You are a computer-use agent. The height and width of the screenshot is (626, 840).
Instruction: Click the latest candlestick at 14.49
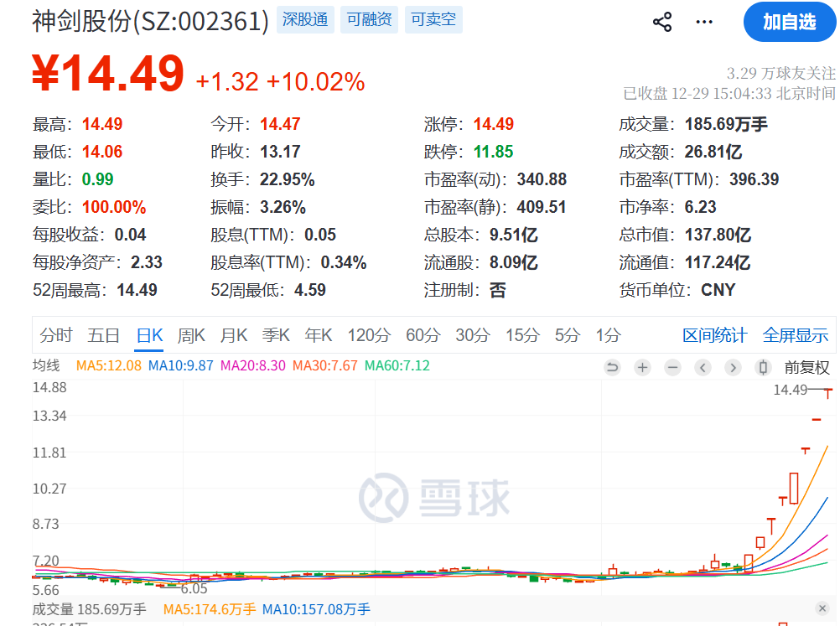coord(828,393)
